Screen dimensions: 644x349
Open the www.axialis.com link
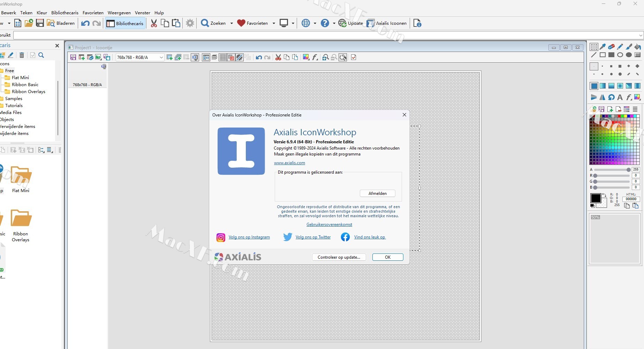coord(289,163)
